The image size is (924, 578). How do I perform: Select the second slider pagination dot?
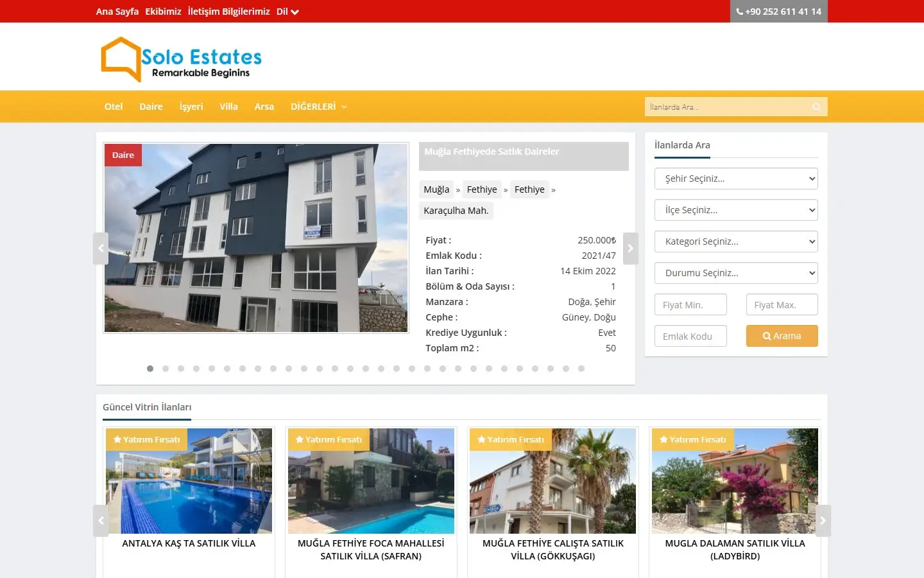click(x=166, y=369)
